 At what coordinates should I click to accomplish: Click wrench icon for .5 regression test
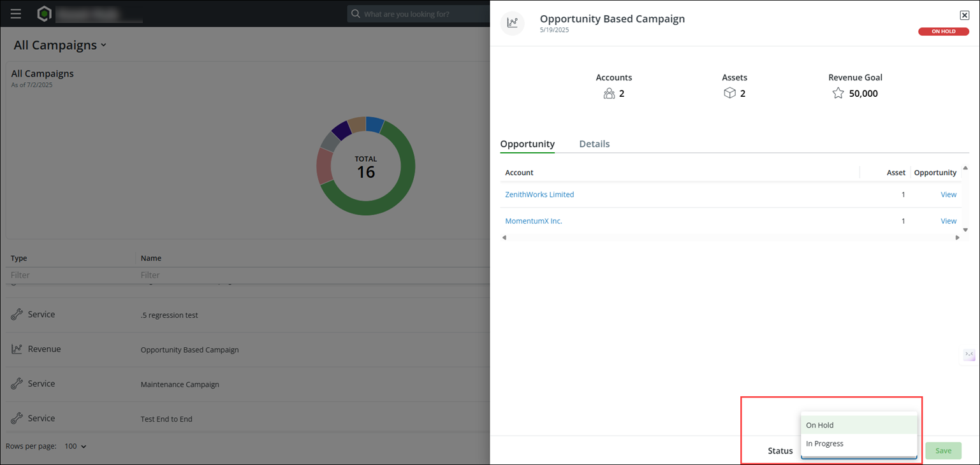pos(17,315)
